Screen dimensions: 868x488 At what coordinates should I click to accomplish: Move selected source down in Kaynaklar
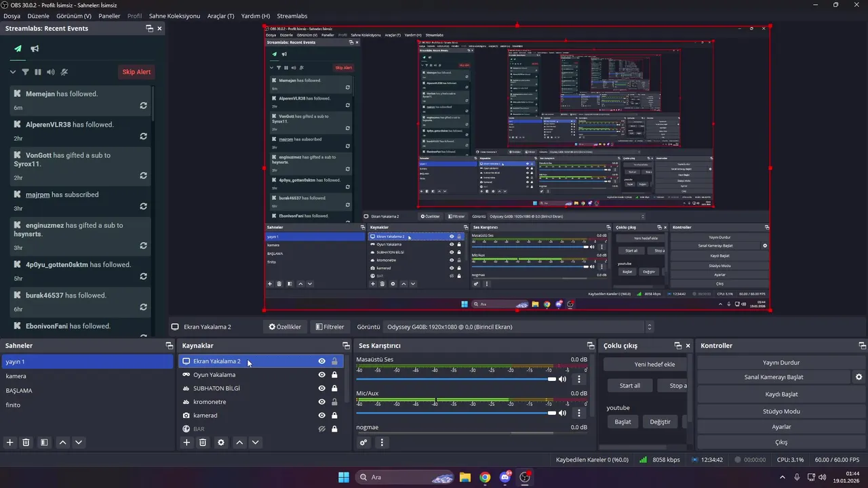tap(256, 443)
